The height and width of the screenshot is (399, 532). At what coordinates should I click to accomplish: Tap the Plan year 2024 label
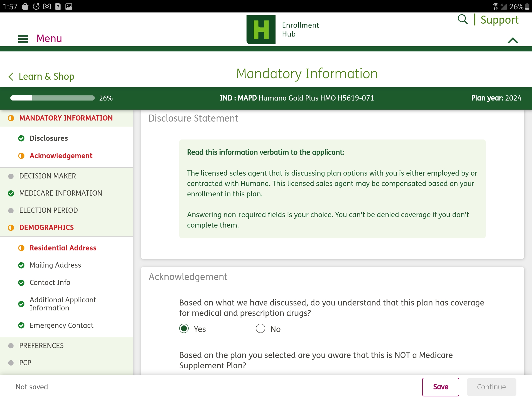click(x=496, y=98)
